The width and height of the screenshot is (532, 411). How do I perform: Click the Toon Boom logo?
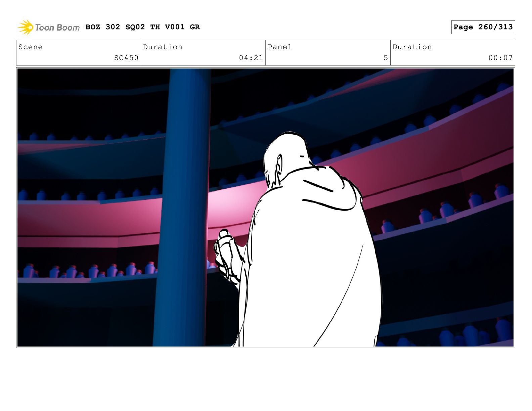pyautogui.click(x=49, y=27)
